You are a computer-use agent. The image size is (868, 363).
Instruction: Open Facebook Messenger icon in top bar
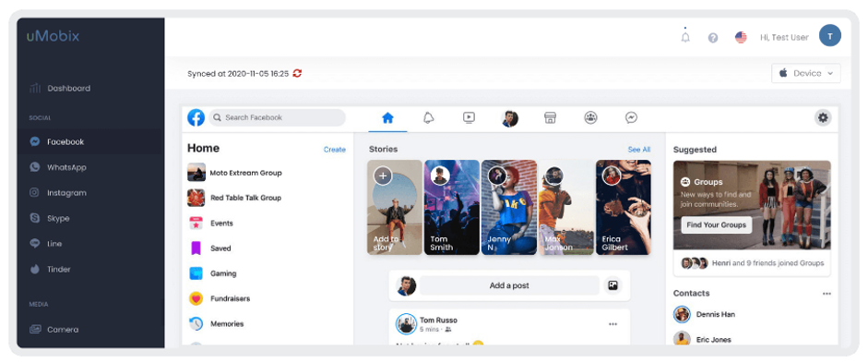631,117
